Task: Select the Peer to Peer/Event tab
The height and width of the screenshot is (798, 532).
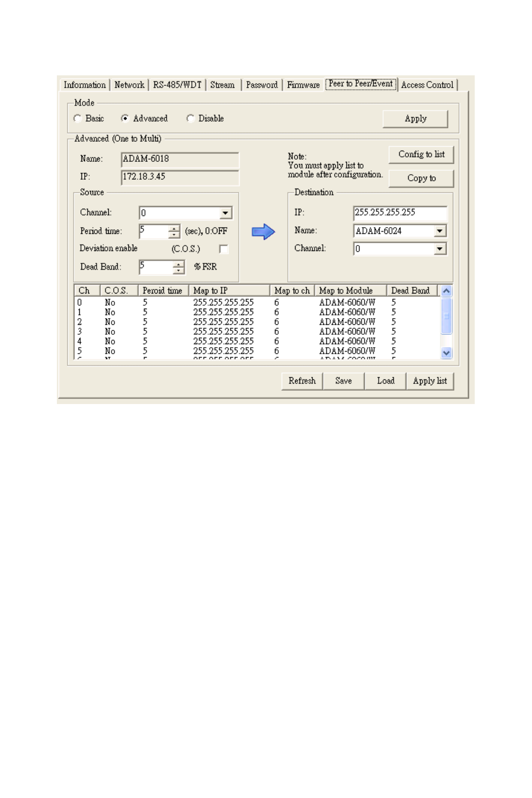Action: pyautogui.click(x=361, y=84)
